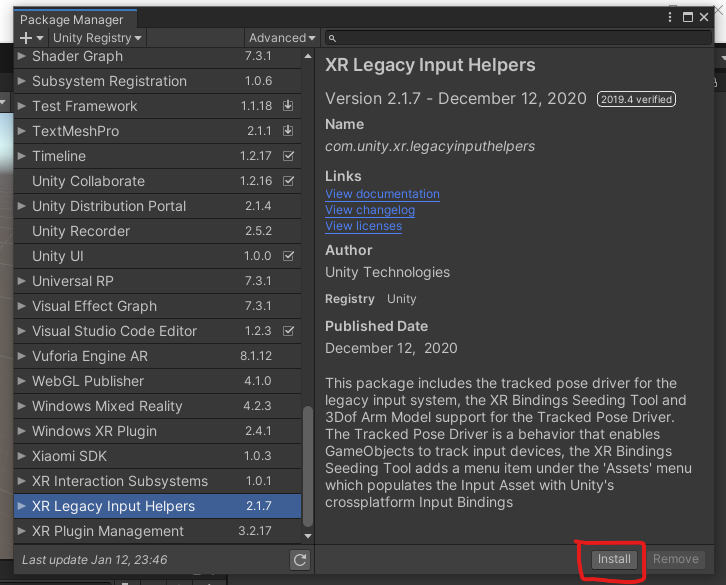Click the package search field
726x585 pixels.
(x=518, y=38)
